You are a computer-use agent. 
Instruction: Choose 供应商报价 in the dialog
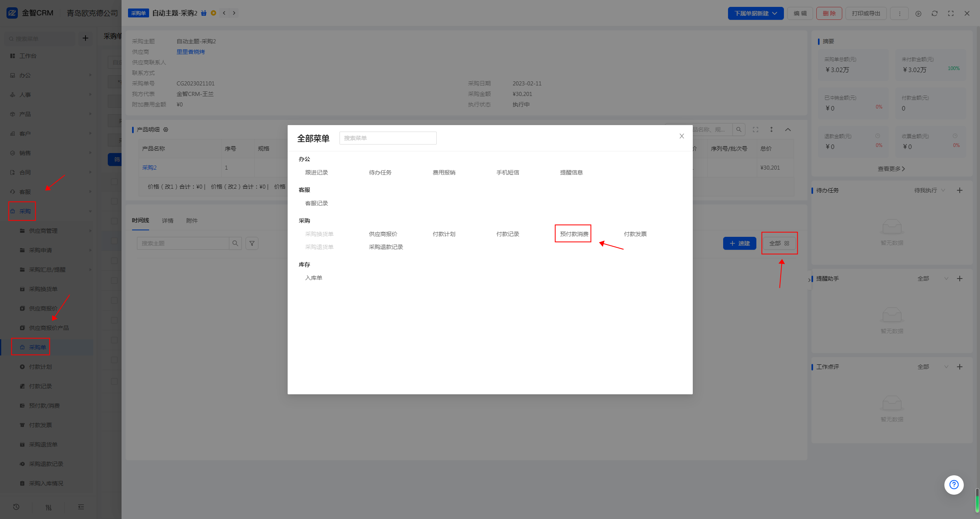point(383,234)
